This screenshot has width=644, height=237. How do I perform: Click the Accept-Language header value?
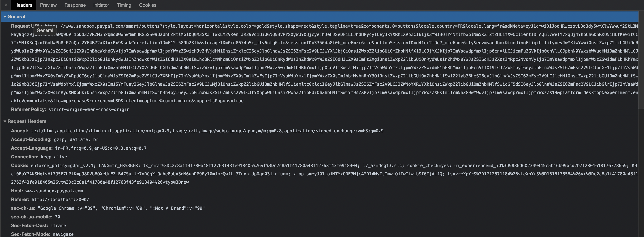click(x=101, y=148)
